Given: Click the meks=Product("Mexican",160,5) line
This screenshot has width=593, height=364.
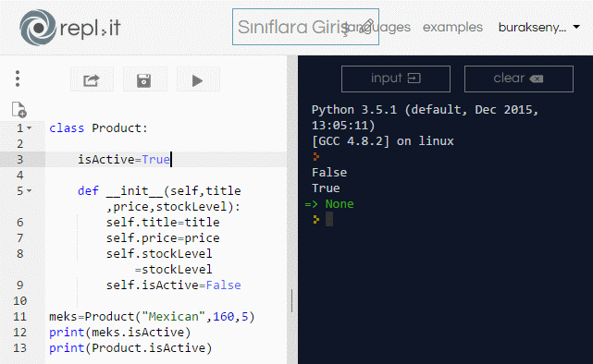Looking at the screenshot, I should (152, 317).
